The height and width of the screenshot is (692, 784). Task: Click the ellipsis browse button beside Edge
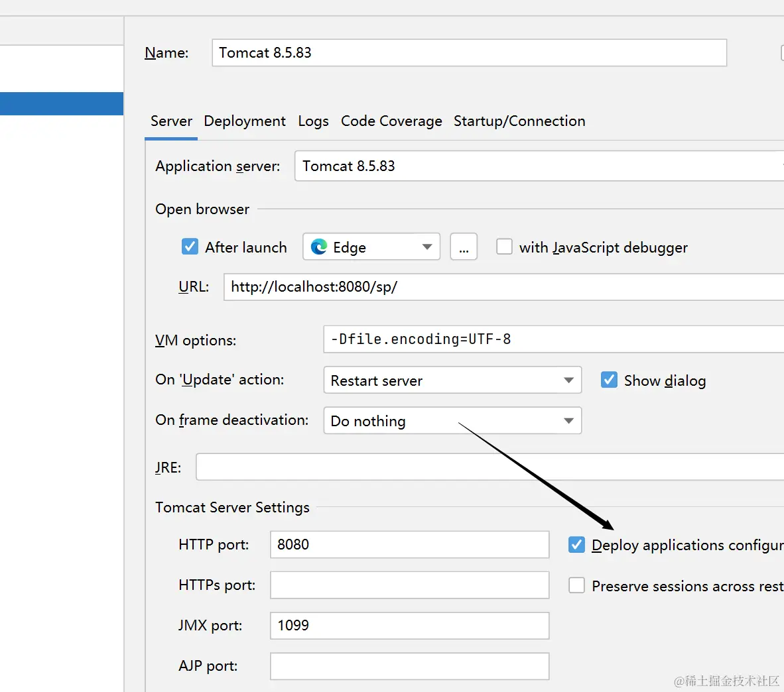click(x=464, y=247)
